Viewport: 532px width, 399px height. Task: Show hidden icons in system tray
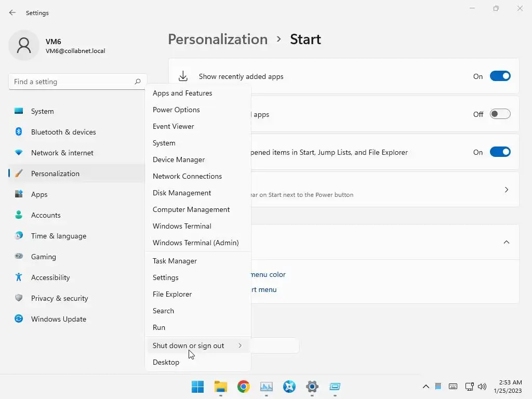point(426,387)
